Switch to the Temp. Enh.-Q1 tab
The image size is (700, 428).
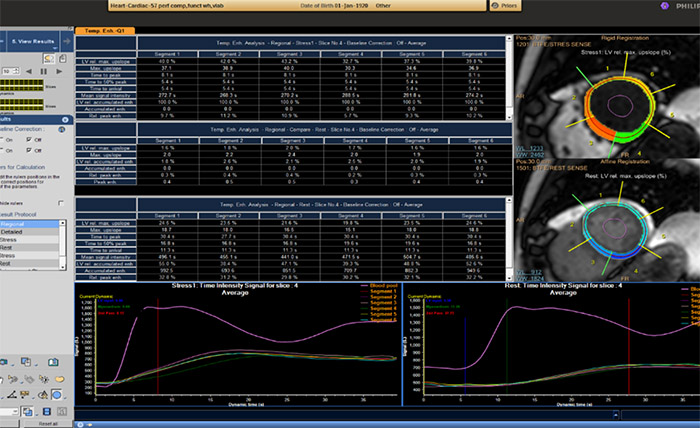[104, 31]
